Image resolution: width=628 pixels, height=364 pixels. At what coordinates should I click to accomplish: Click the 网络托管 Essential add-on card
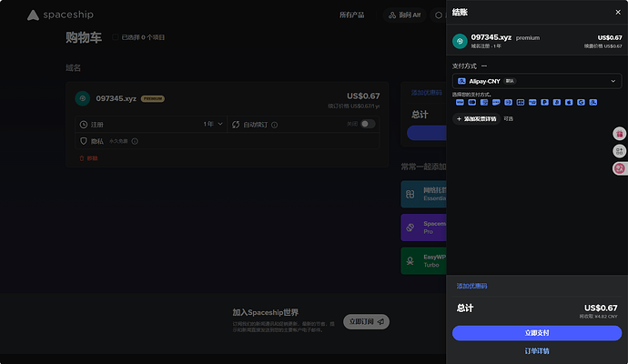pos(424,194)
